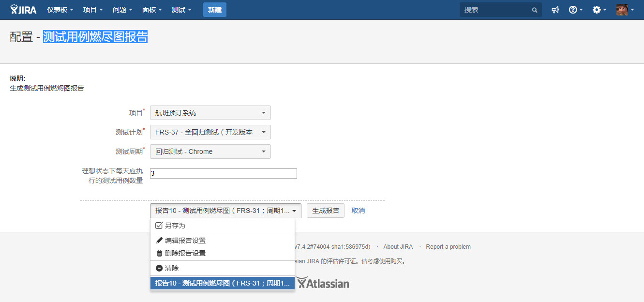Choose 清除 menu item
Viewport: 644px width, 302px height.
(223, 268)
